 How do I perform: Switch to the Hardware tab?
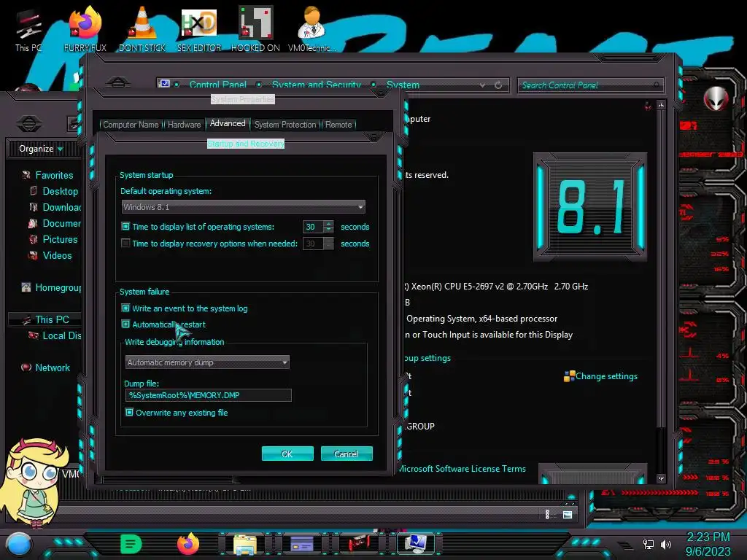185,124
